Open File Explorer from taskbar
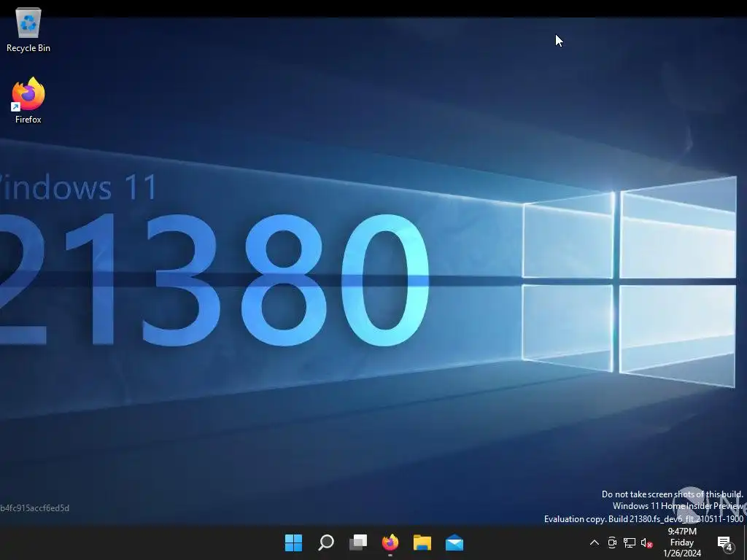Viewport: 747px width, 560px height. [422, 542]
